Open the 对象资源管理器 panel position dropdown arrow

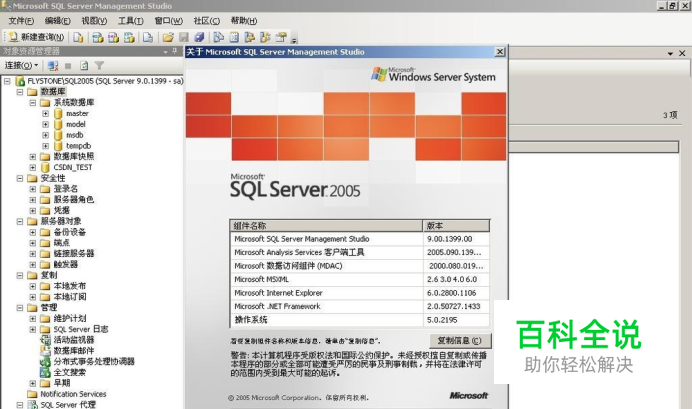(165, 52)
